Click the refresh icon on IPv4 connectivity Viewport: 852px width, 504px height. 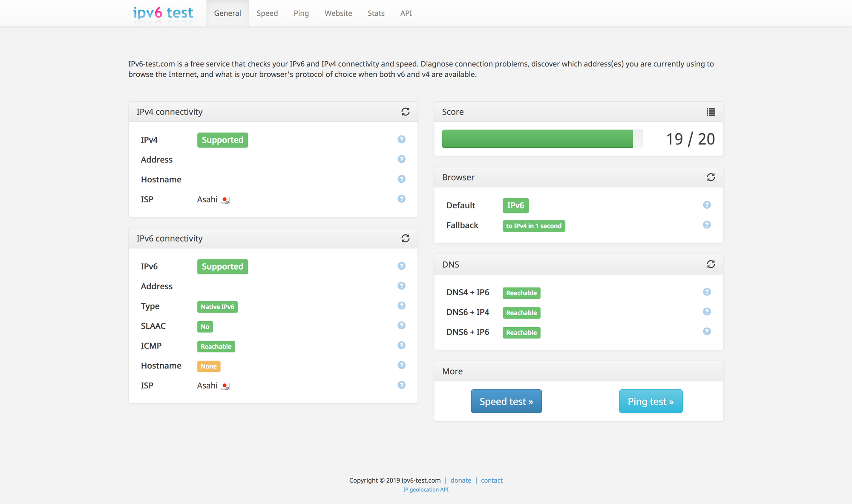pos(406,112)
